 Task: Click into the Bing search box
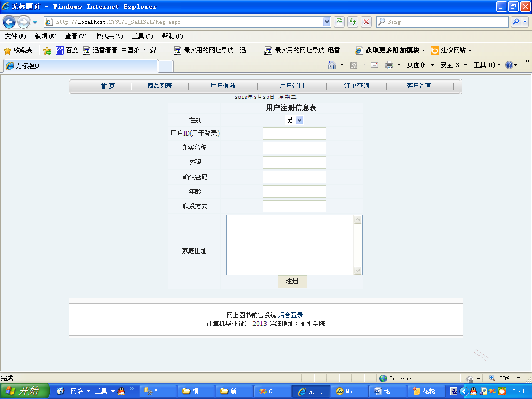(442, 22)
